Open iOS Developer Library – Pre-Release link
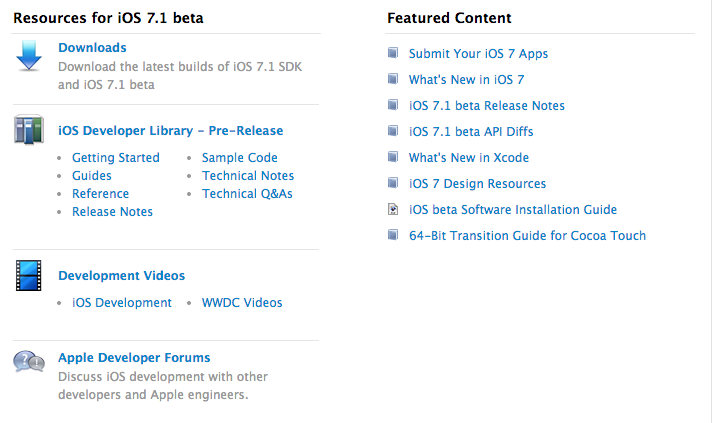The height and width of the screenshot is (423, 712). pos(170,131)
